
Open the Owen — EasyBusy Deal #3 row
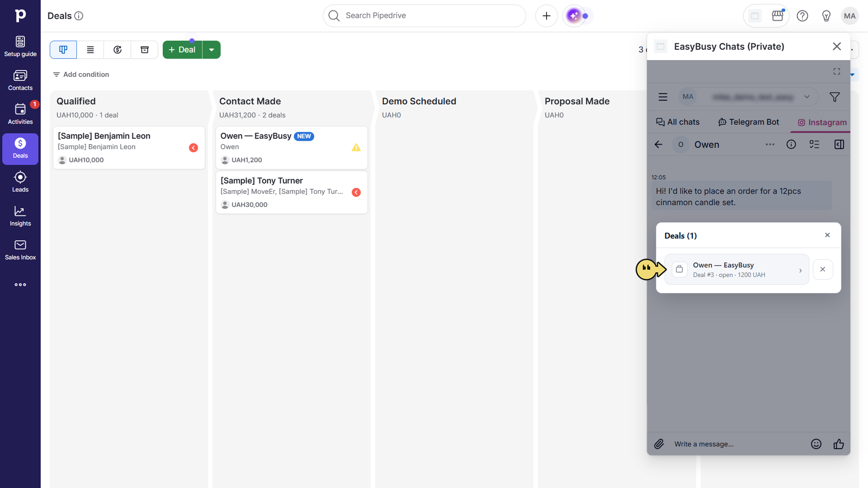click(x=736, y=269)
